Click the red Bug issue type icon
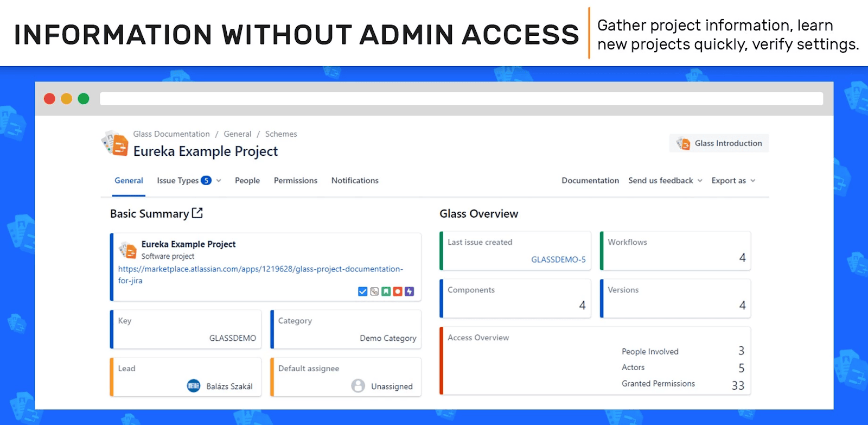This screenshot has height=425, width=868. point(398,291)
